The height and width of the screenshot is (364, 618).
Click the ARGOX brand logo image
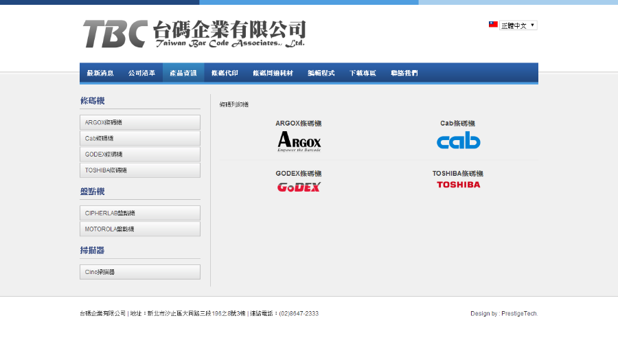pyautogui.click(x=299, y=141)
